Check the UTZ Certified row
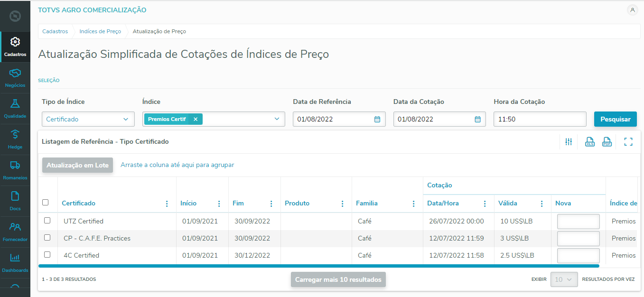 pos(47,221)
